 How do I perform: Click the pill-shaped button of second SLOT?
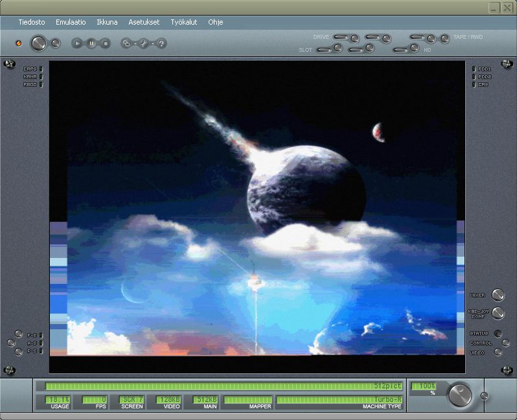coord(356,50)
